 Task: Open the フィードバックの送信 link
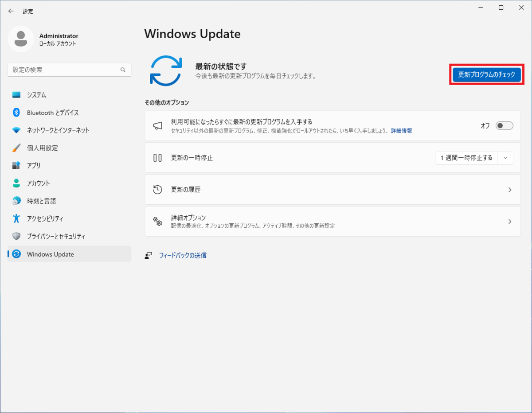(x=183, y=256)
